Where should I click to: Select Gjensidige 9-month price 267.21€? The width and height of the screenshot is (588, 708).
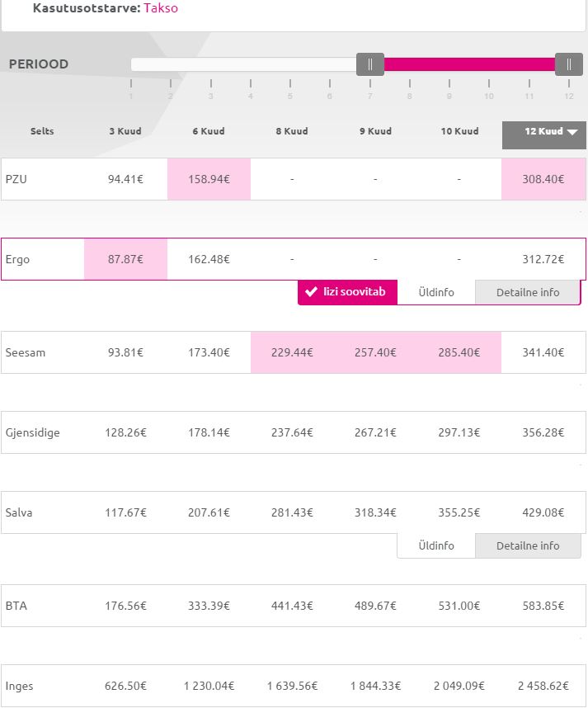pos(375,432)
